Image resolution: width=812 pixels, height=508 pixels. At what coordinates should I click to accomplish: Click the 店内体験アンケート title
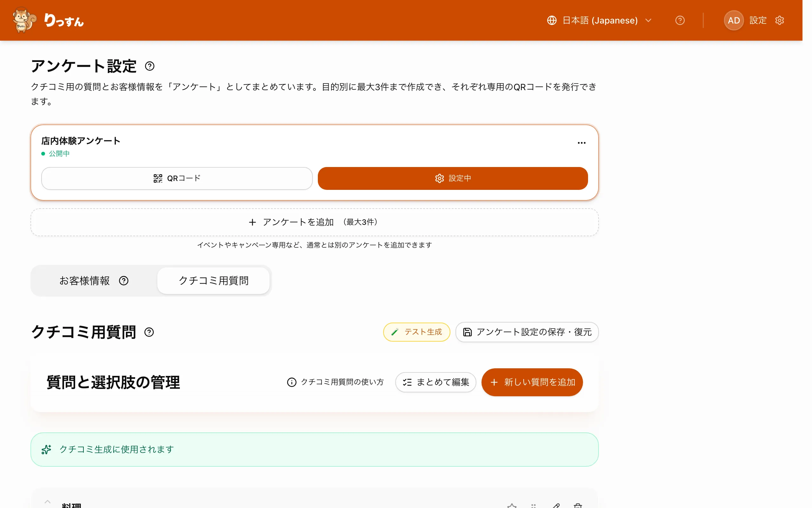(81, 141)
